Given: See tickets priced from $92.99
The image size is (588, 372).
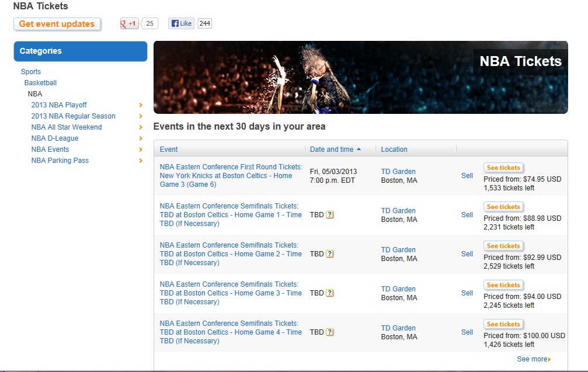Looking at the screenshot, I should point(503,246).
